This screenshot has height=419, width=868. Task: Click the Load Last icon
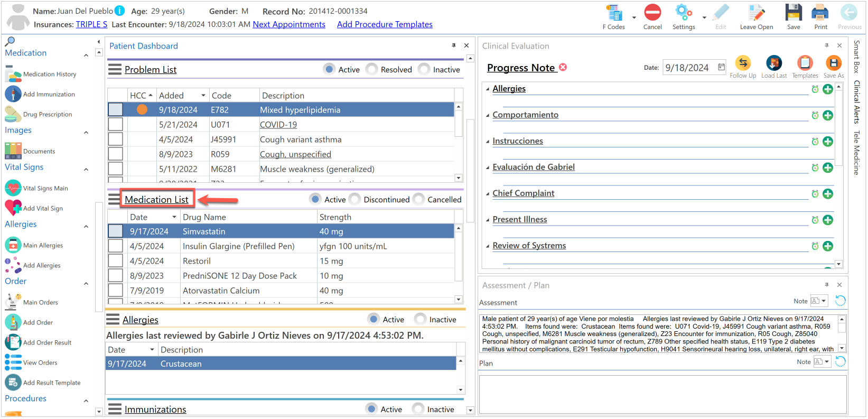(774, 63)
